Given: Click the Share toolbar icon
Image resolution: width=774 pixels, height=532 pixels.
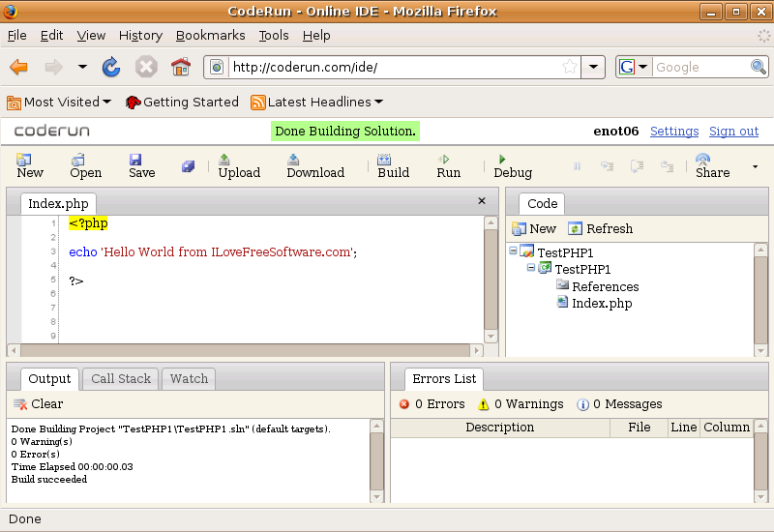Looking at the screenshot, I should click(x=703, y=160).
